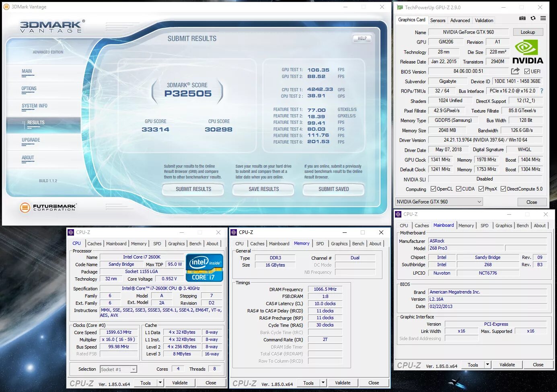Click CPU-Z Mainboard window title icon

[399, 214]
